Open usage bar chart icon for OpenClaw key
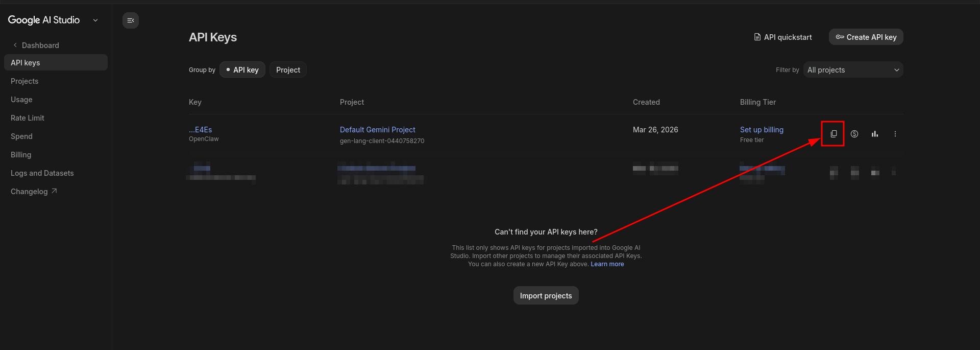 [874, 134]
